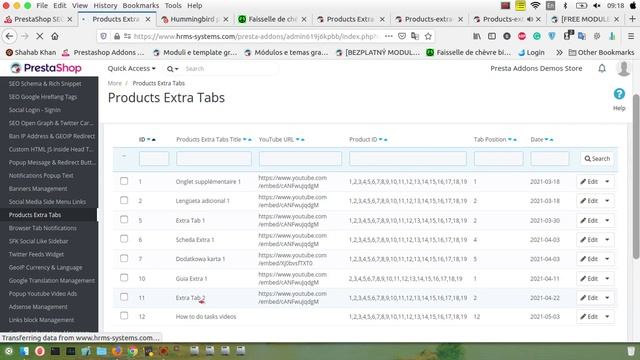This screenshot has width=640, height=360.
Task: Click the page vertical scrollbar
Action: click(636, 176)
